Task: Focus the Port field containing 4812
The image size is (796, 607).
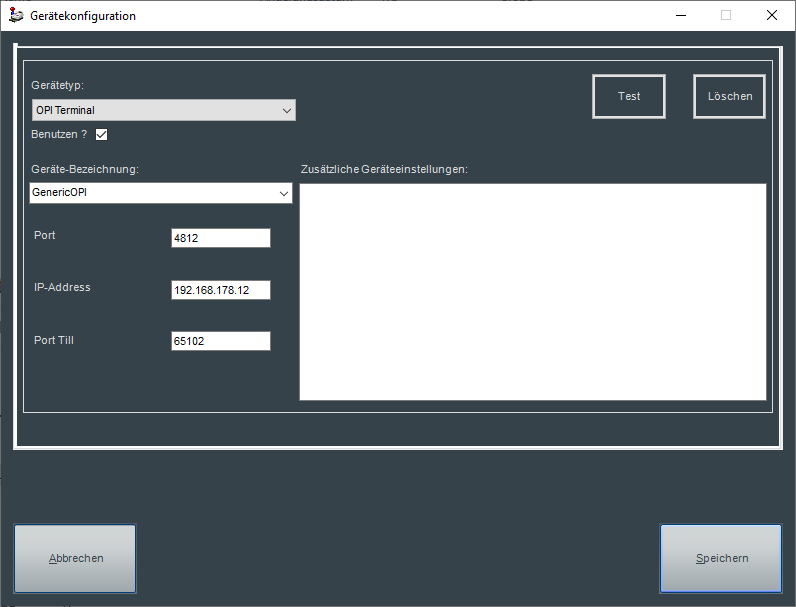Action: [x=220, y=238]
